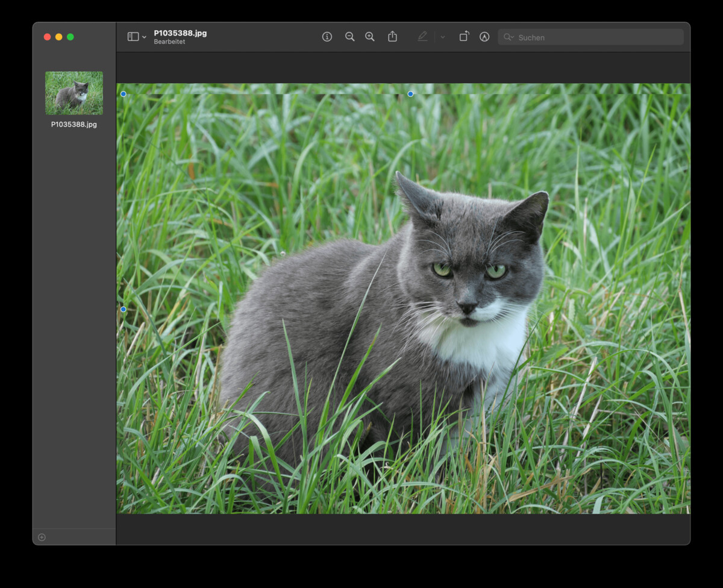This screenshot has height=588, width=723.
Task: Click the plus button below the sidebar
Action: tap(40, 537)
